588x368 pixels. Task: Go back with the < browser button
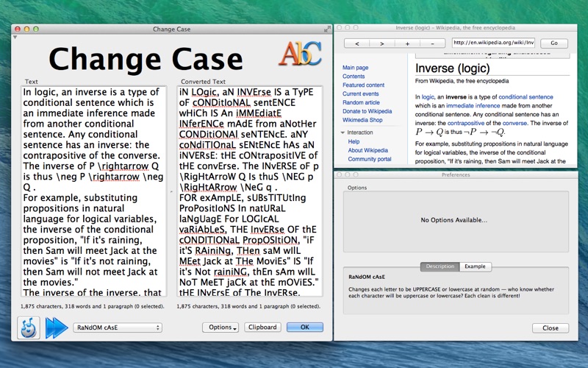[357, 43]
